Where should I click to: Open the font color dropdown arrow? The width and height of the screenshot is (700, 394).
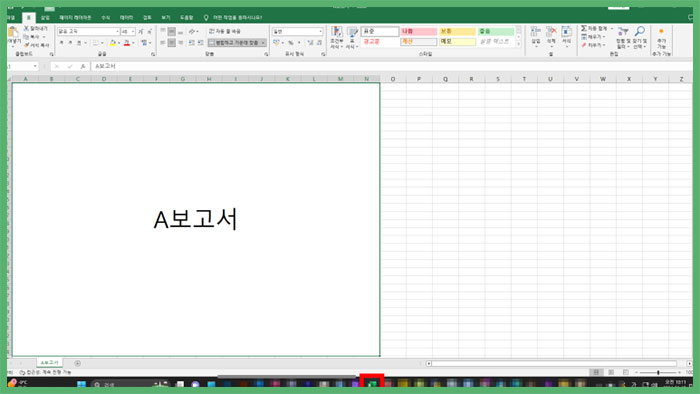133,43
